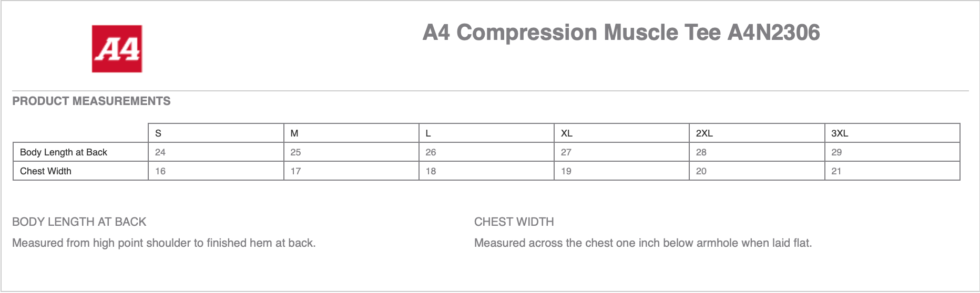Image resolution: width=980 pixels, height=293 pixels.
Task: Select the L size column header
Action: click(x=428, y=133)
